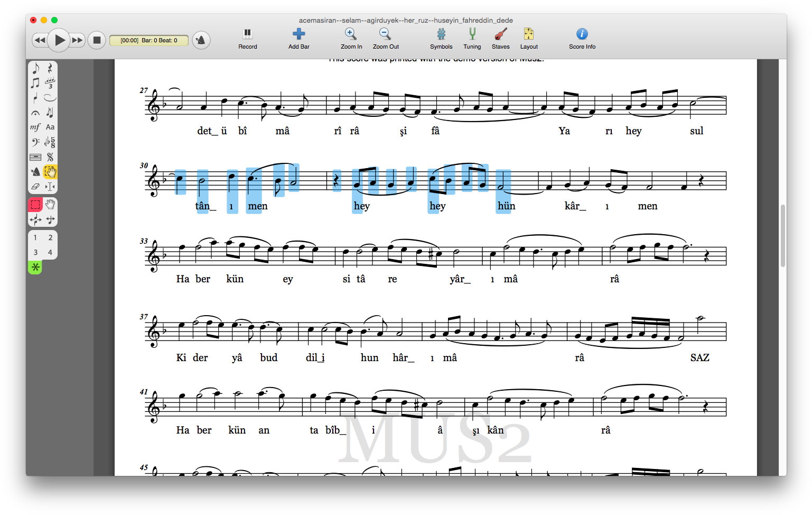The width and height of the screenshot is (812, 515).
Task: Switch to voice 2
Action: coord(50,237)
